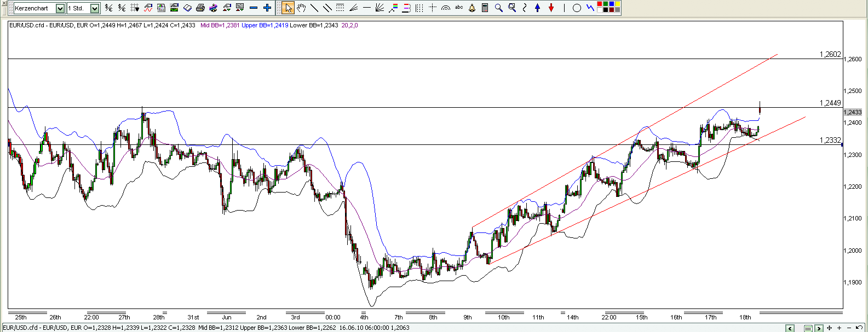
Task: Select the dotted horizontal retracement lines tool
Action: tap(340, 8)
